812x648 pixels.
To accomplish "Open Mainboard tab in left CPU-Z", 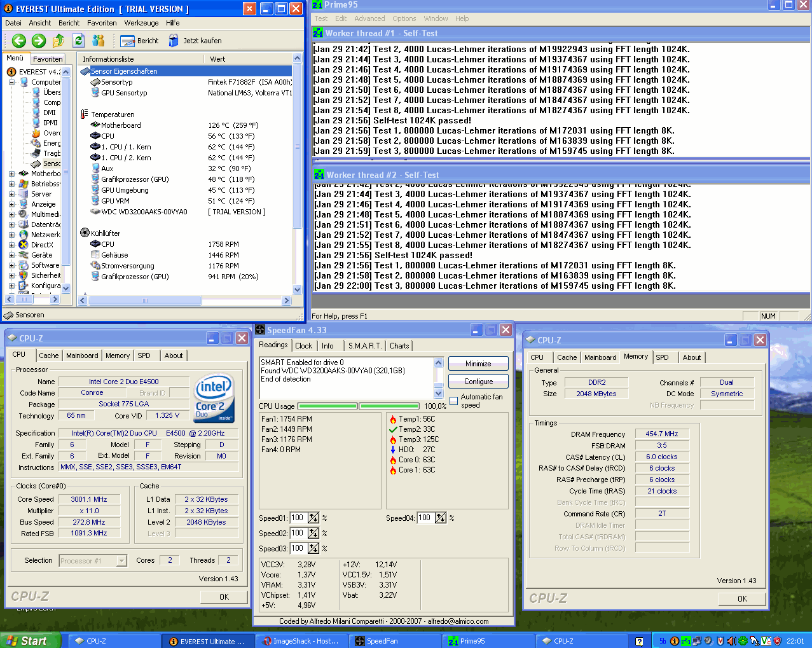I will (82, 356).
